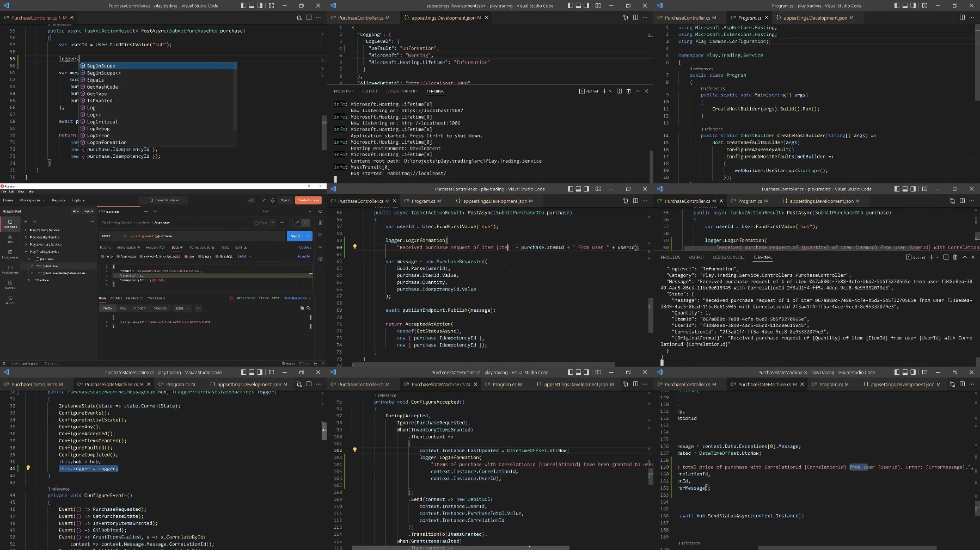Image resolution: width=980 pixels, height=550 pixels.
Task: Collapse the Play.Trading Service collection
Action: [x=26, y=252]
